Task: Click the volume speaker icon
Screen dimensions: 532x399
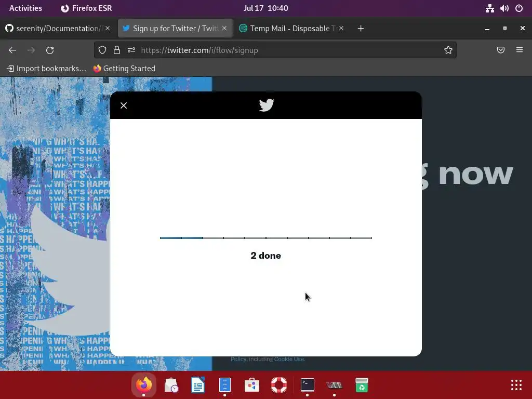Action: pyautogui.click(x=504, y=8)
